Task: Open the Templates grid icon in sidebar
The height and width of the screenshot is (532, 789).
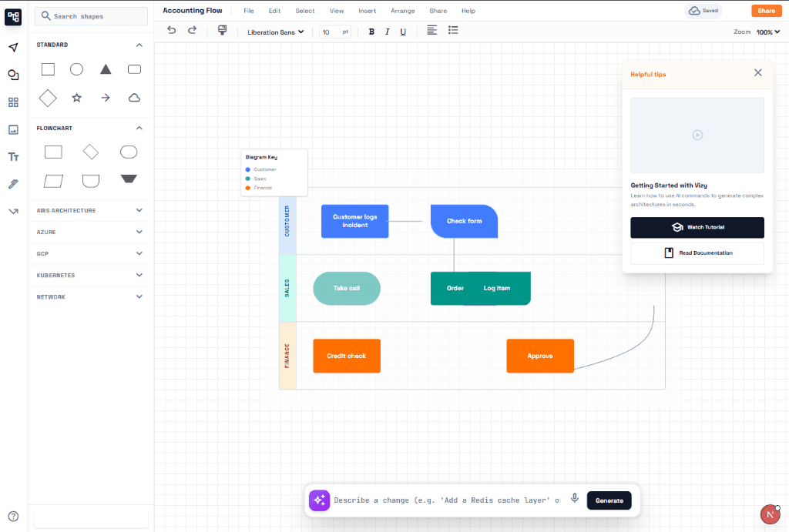Action: point(12,102)
